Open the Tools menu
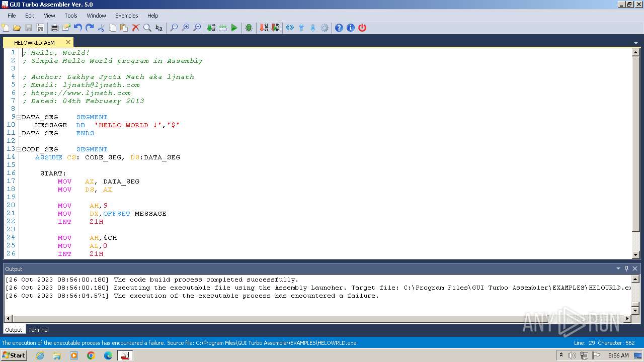 [71, 16]
